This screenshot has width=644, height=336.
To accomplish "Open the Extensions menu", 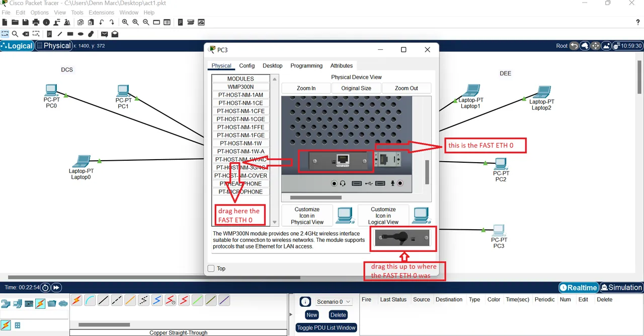I will tap(101, 12).
